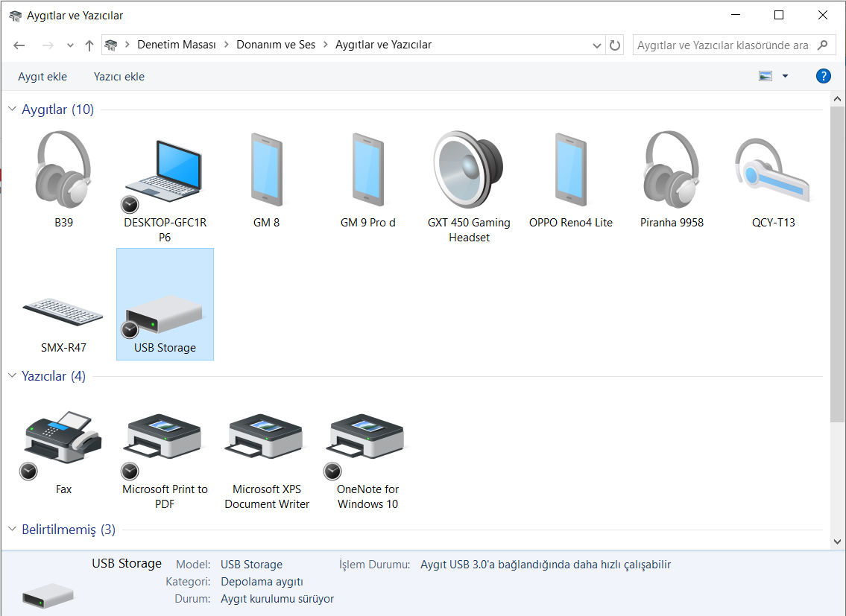Select the B39 headphones device

pyautogui.click(x=63, y=171)
